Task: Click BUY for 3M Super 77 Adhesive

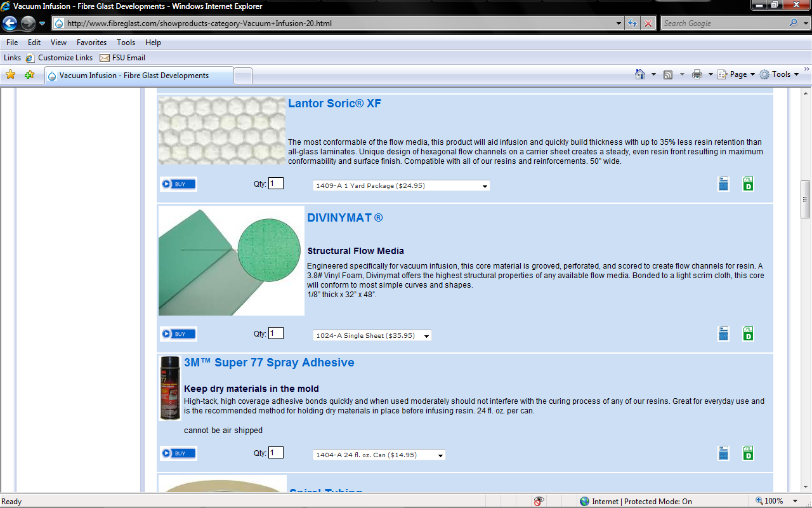Action: [x=178, y=453]
